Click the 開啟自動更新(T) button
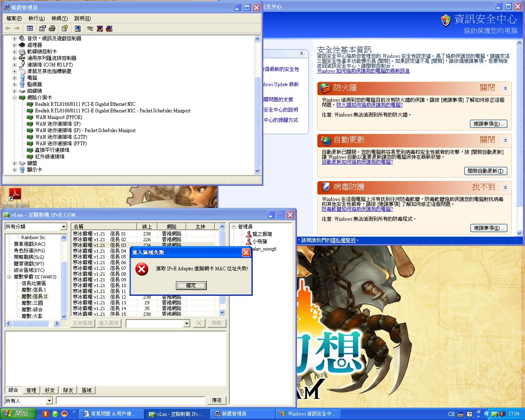This screenshot has height=420, width=525. click(x=486, y=171)
